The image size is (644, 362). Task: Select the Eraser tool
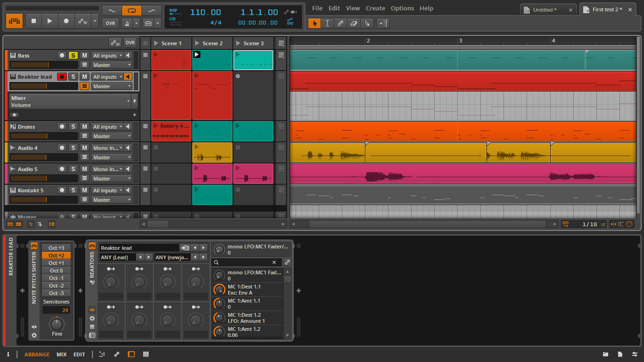coord(354,23)
